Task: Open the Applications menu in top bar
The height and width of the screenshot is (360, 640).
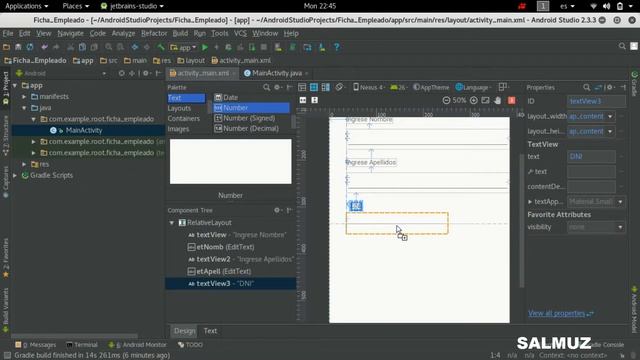Action: [x=27, y=6]
